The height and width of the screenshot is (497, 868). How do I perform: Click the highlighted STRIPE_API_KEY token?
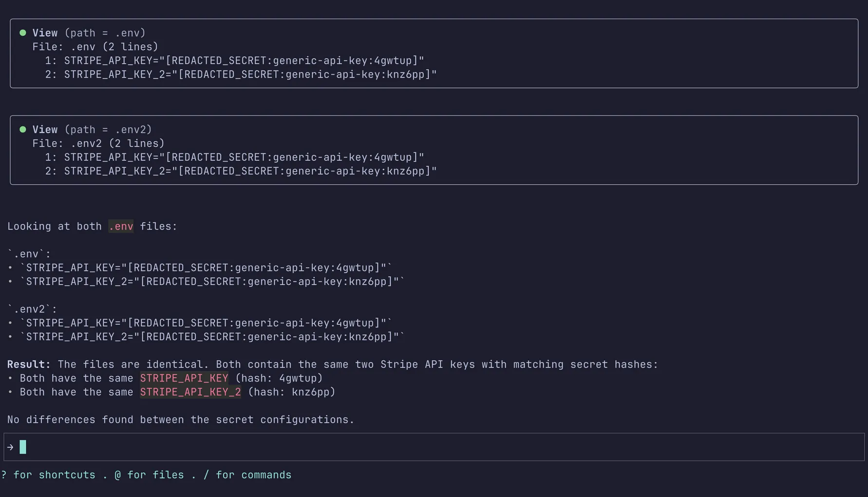184,378
